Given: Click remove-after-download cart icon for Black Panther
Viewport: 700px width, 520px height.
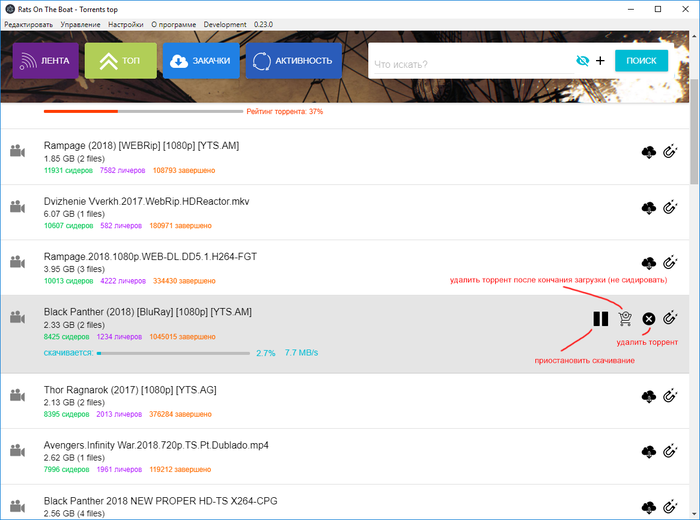Looking at the screenshot, I should click(625, 319).
